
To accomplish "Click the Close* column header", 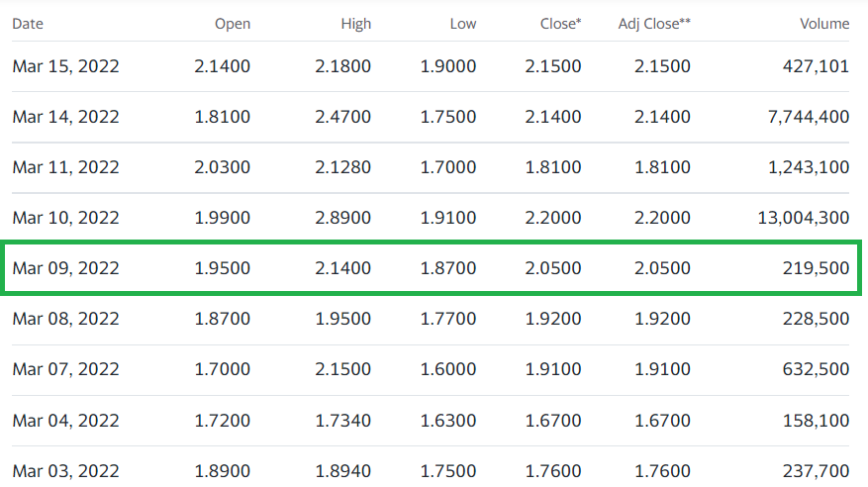I will pyautogui.click(x=561, y=24).
